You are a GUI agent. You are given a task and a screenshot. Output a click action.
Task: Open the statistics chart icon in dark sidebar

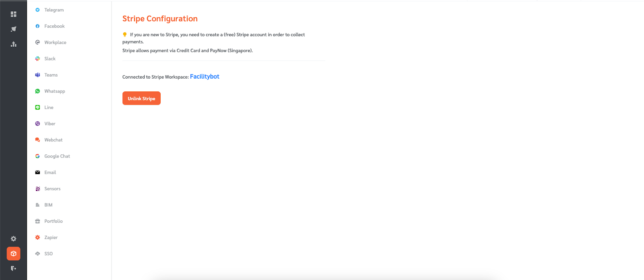tap(14, 44)
